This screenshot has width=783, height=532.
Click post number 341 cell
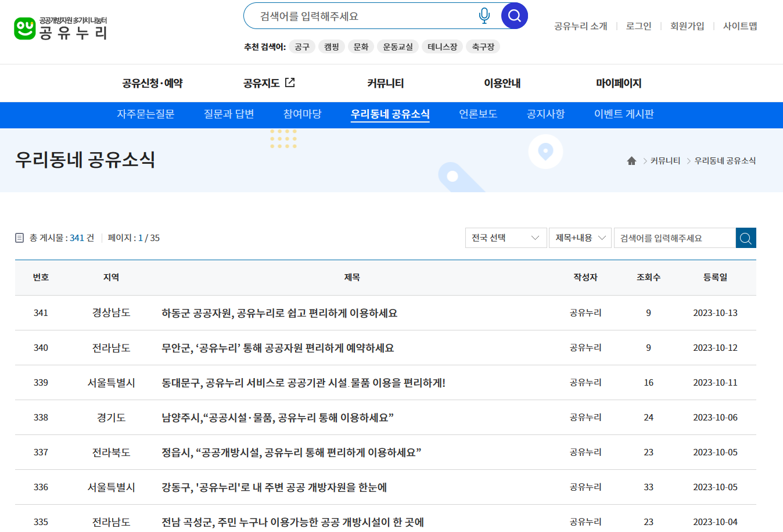click(x=41, y=313)
